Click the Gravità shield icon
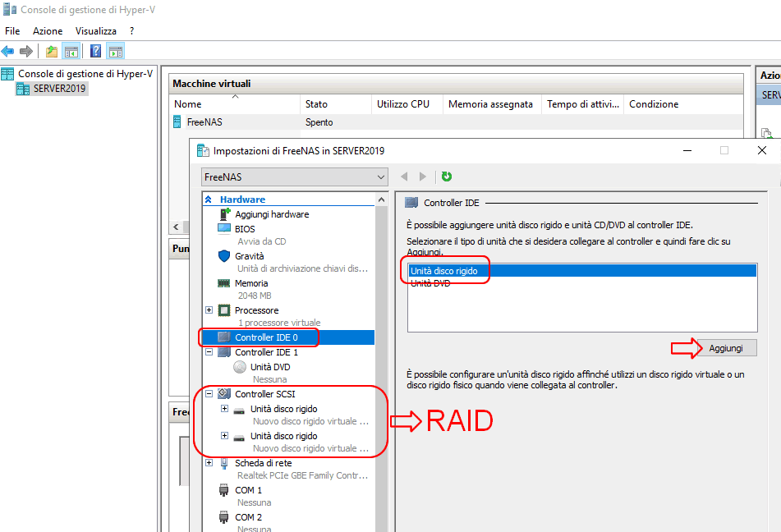781x532 pixels. pos(224,256)
